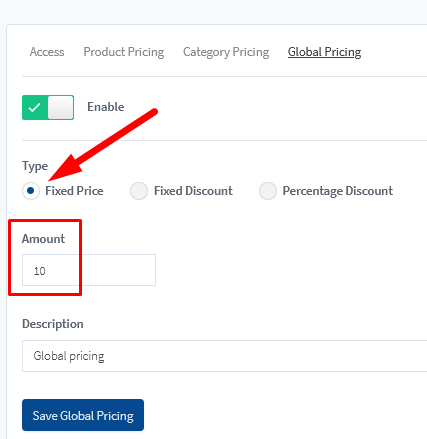
Task: Focus the Amount field showing 10
Action: (89, 270)
